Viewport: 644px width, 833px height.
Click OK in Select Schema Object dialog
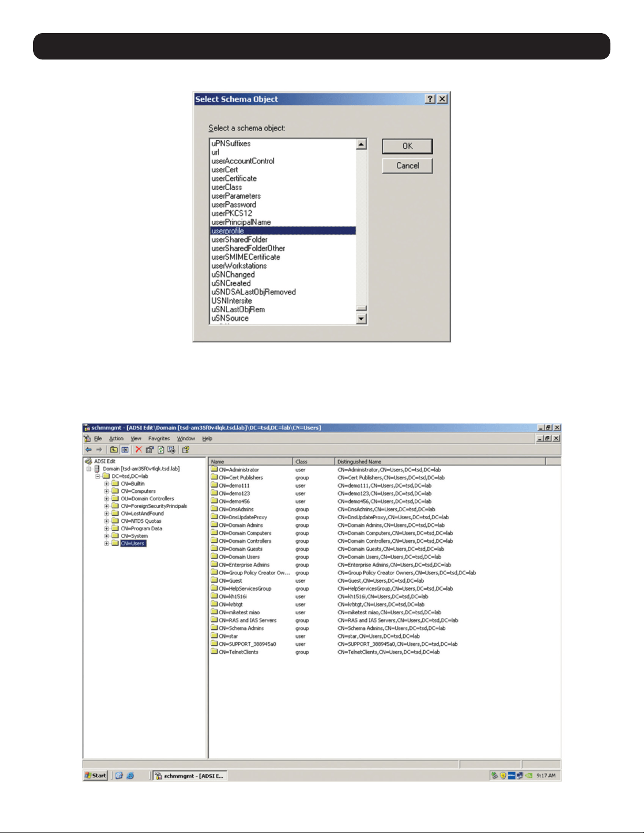pyautogui.click(x=407, y=146)
